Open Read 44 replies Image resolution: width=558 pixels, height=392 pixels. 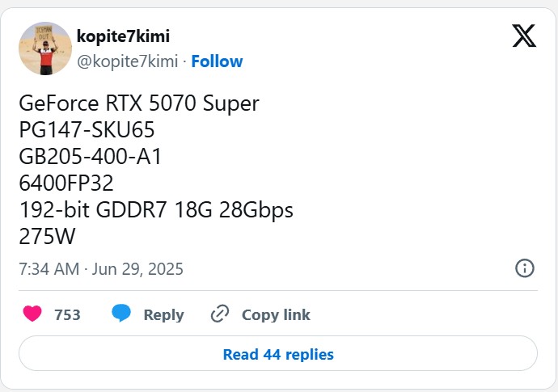[278, 353]
